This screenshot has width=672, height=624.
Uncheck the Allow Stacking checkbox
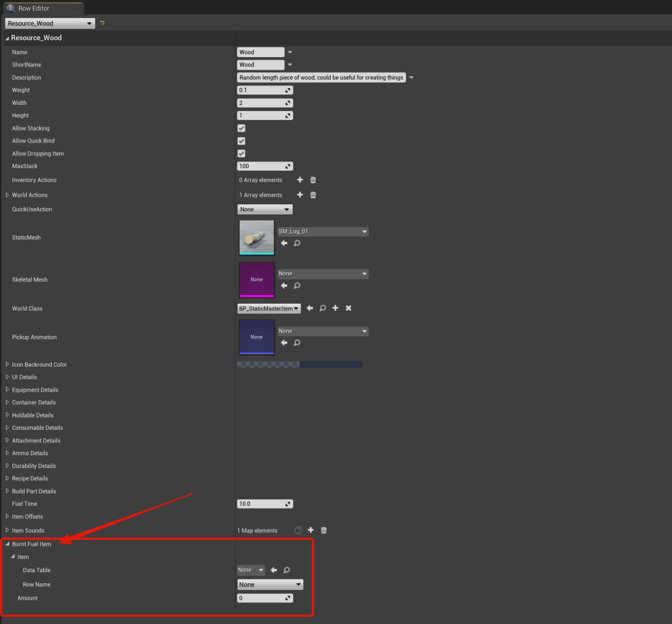(x=241, y=129)
